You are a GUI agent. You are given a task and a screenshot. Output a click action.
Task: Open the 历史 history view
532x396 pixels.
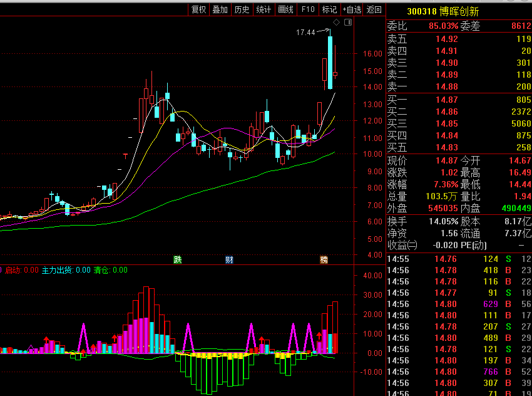pyautogui.click(x=242, y=9)
